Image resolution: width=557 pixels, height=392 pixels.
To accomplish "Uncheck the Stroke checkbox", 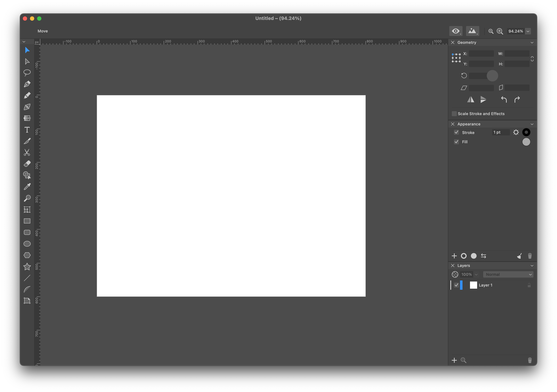I will click(456, 132).
